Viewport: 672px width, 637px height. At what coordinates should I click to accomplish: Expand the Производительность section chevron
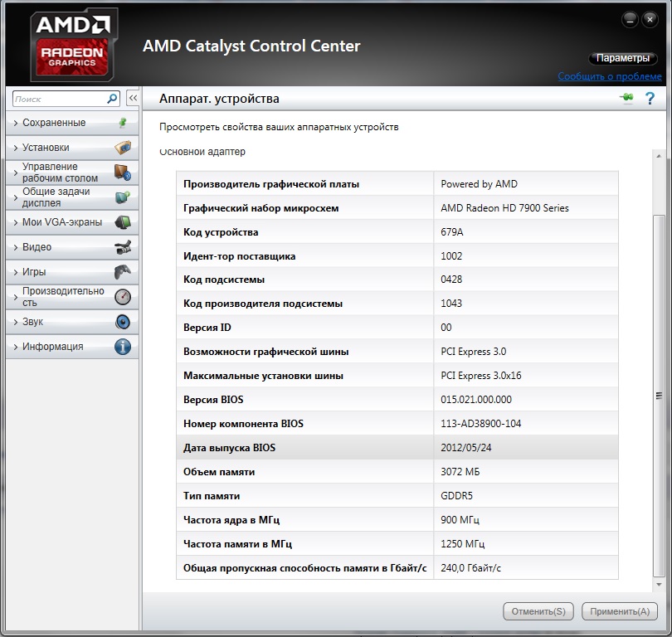pos(16,297)
